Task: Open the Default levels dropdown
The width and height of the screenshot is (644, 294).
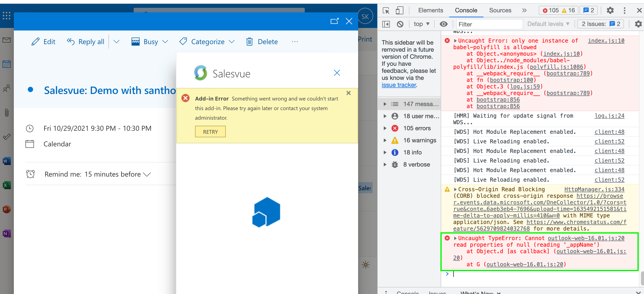Action: point(548,24)
